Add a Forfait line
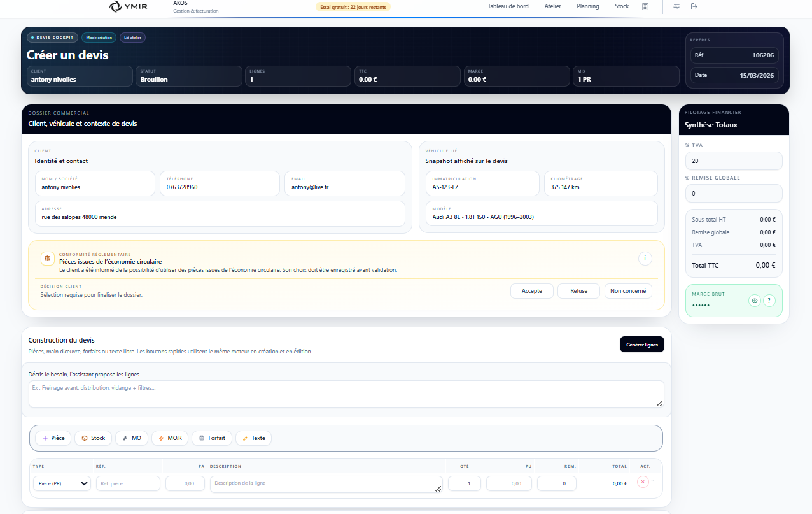 click(212, 438)
